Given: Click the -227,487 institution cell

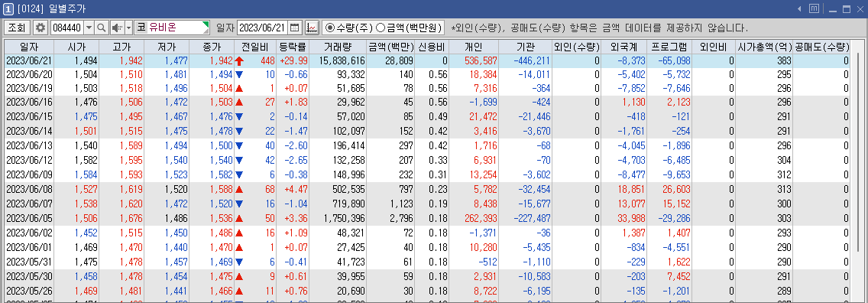Looking at the screenshot, I should pos(526,217).
